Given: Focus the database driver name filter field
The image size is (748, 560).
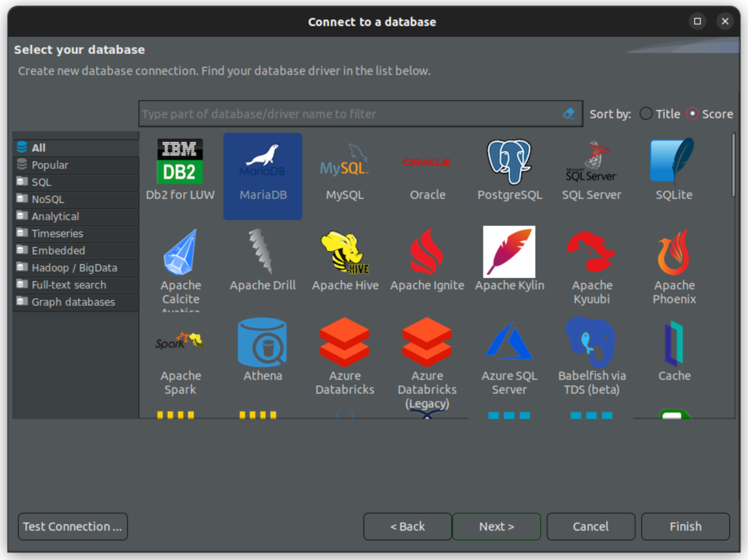Looking at the screenshot, I should pos(350,114).
